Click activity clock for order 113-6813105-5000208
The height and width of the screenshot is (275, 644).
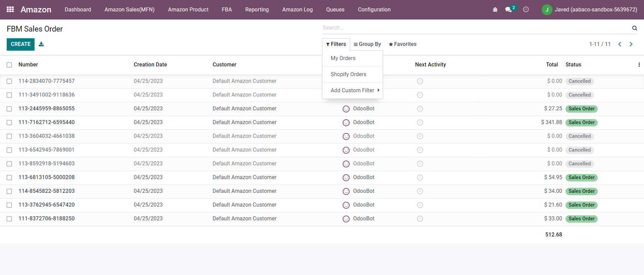click(x=420, y=178)
